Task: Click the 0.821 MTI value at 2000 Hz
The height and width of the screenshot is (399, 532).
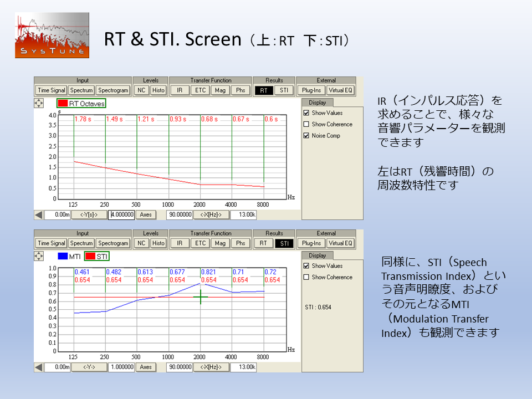Action: 208,272
